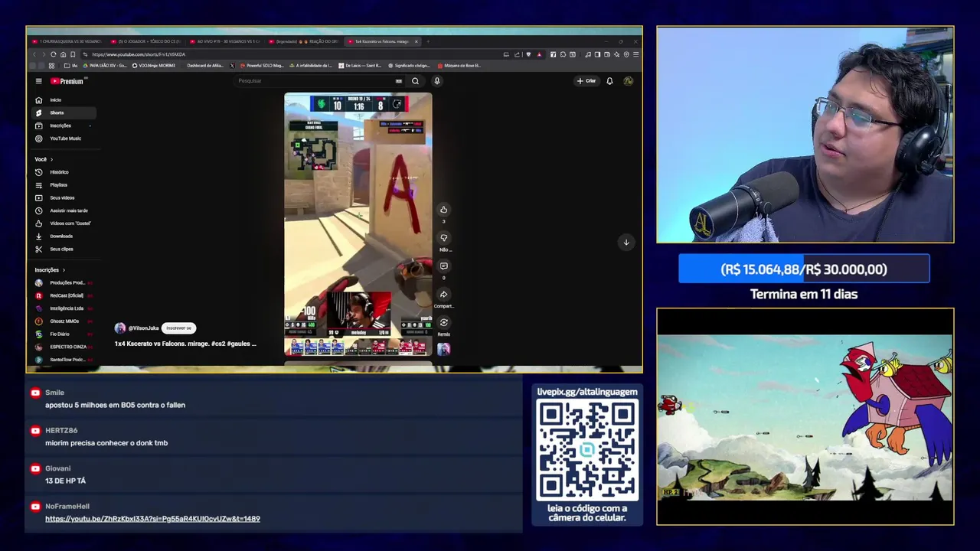Open the YouTube notifications bell

(x=609, y=81)
